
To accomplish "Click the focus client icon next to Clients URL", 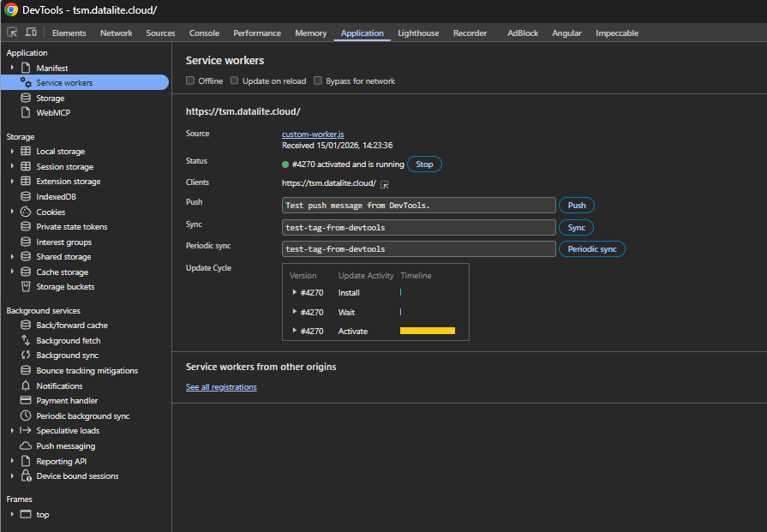I will coord(385,184).
